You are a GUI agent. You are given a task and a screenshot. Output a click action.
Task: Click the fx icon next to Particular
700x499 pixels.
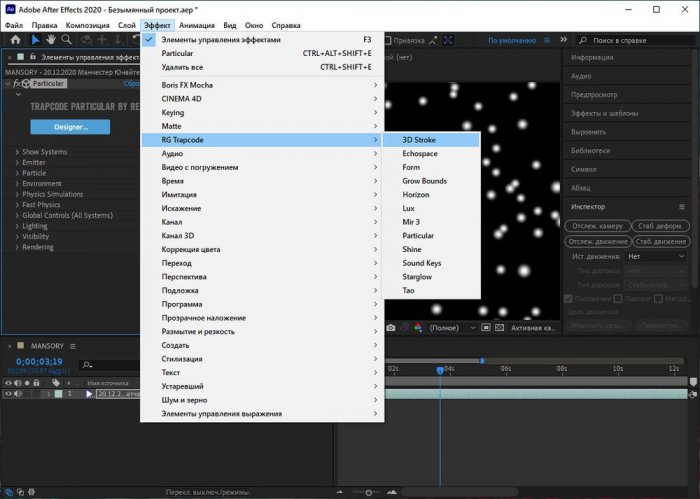tap(17, 83)
